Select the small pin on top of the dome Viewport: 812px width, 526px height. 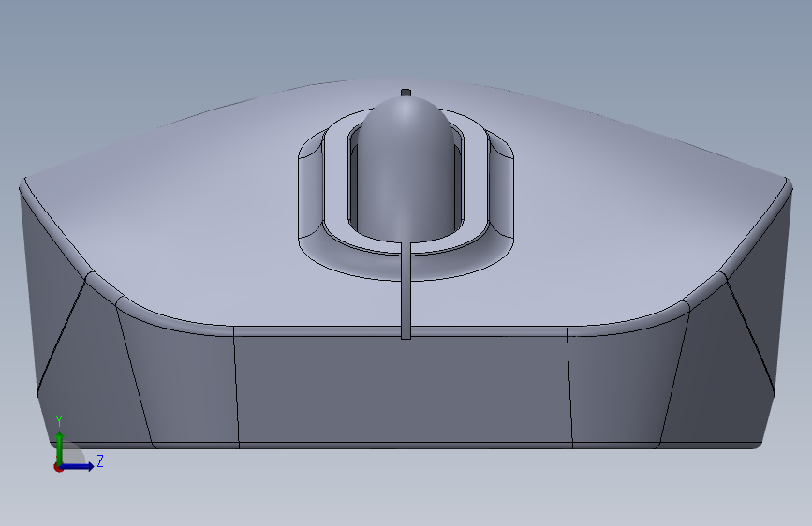pos(406,94)
